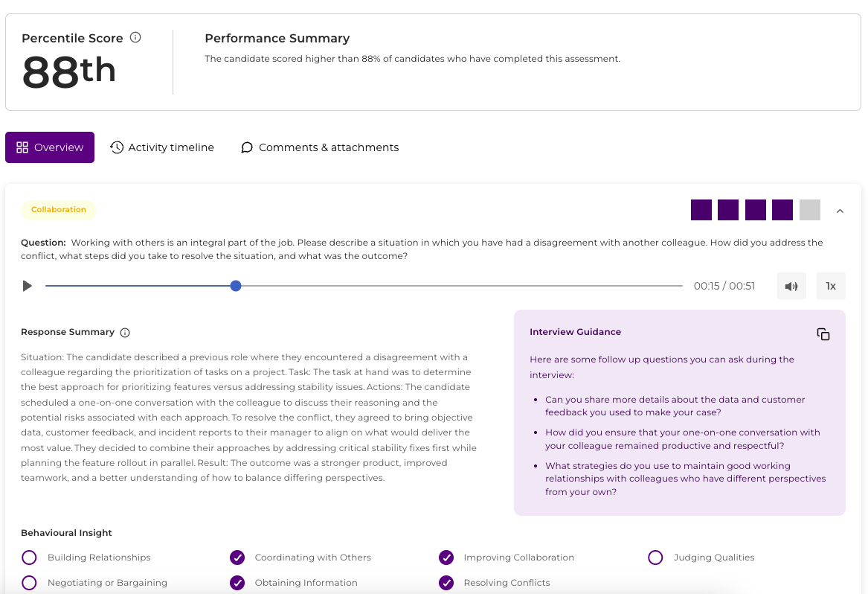Click the yellow Collaboration tag
The width and height of the screenshot is (868, 594).
point(59,210)
